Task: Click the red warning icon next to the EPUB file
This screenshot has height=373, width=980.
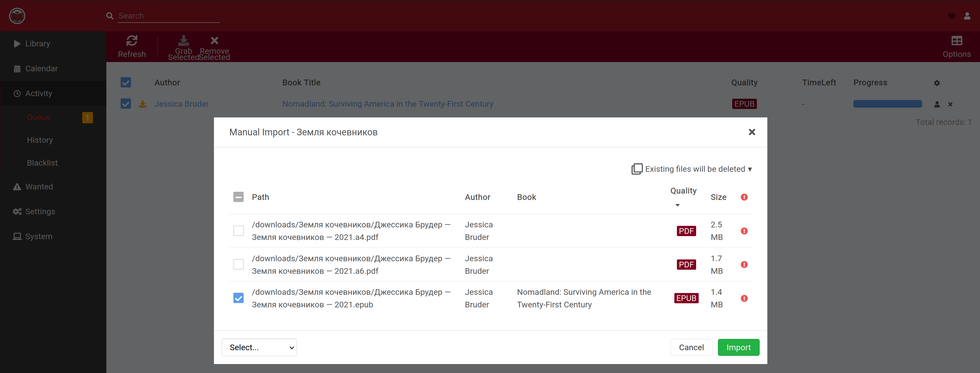Action: pos(744,298)
